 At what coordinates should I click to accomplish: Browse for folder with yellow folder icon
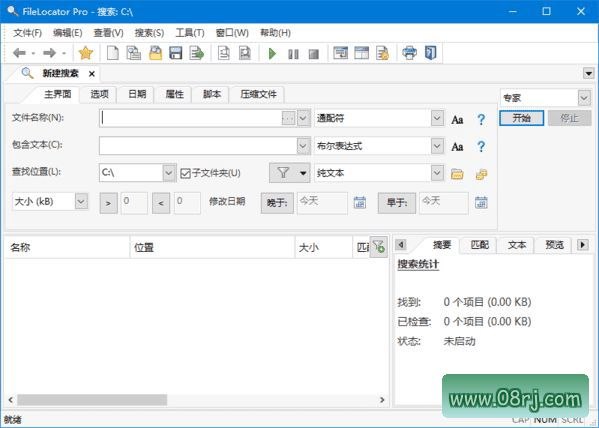(x=457, y=174)
